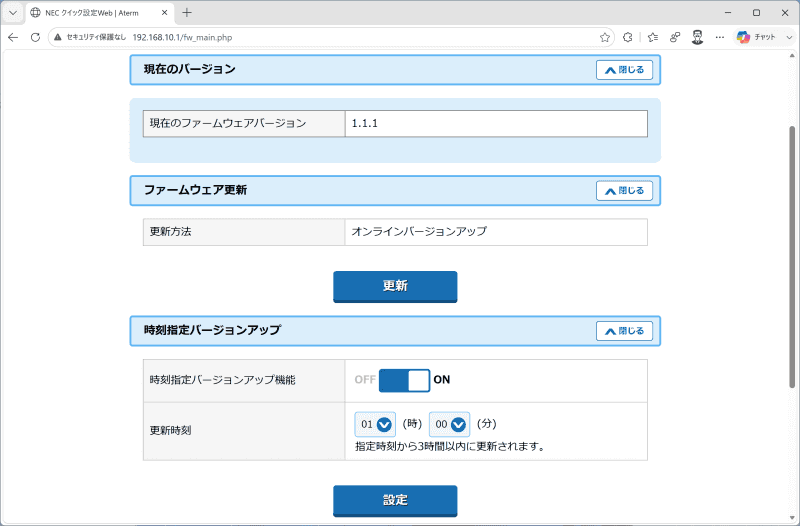This screenshot has height=526, width=800.
Task: Open the favorites list icon
Action: (653, 37)
